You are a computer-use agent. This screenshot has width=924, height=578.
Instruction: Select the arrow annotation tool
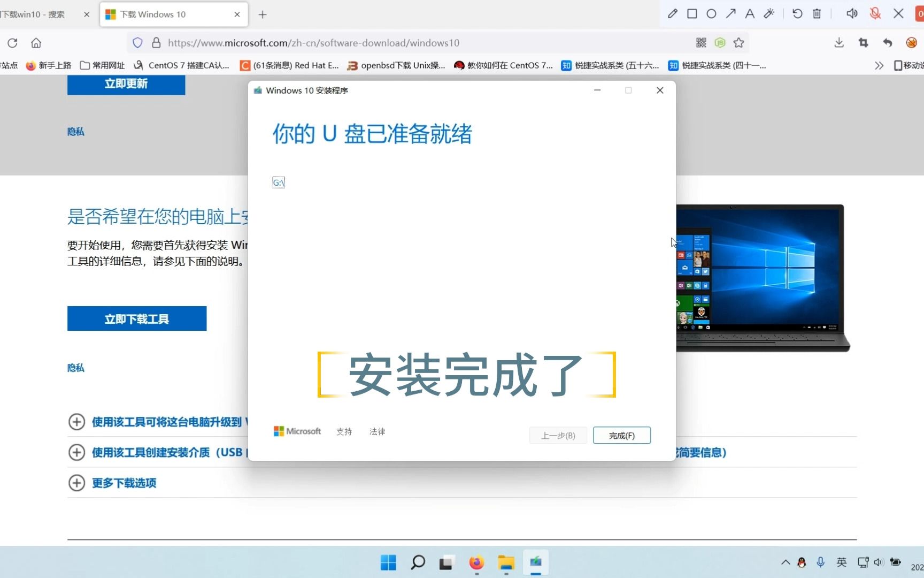pyautogui.click(x=731, y=13)
